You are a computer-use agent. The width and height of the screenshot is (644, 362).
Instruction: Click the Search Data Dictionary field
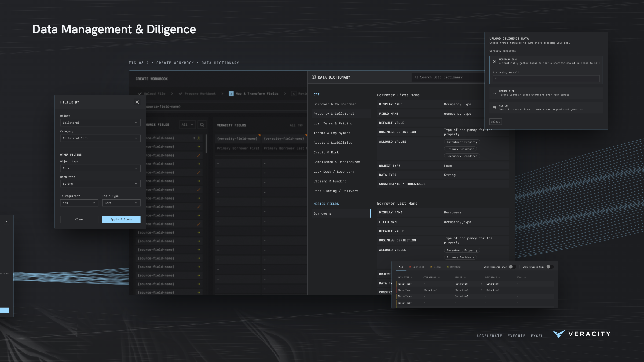coord(448,77)
